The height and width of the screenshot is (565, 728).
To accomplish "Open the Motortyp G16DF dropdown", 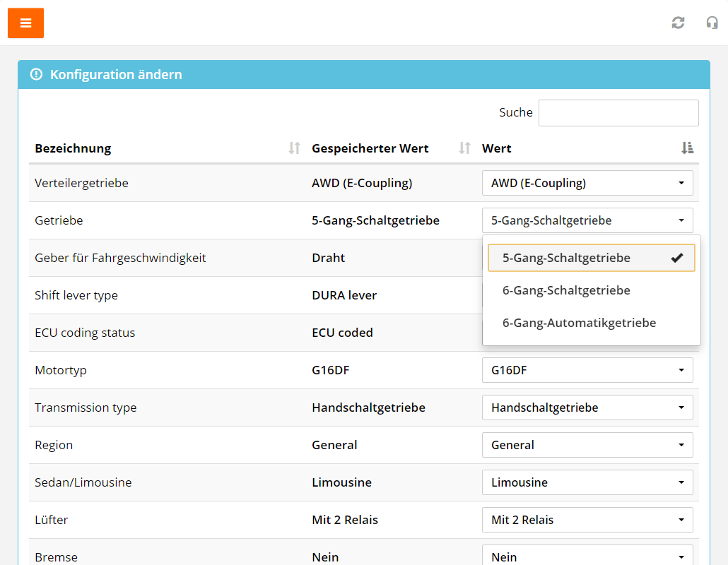I will (587, 370).
